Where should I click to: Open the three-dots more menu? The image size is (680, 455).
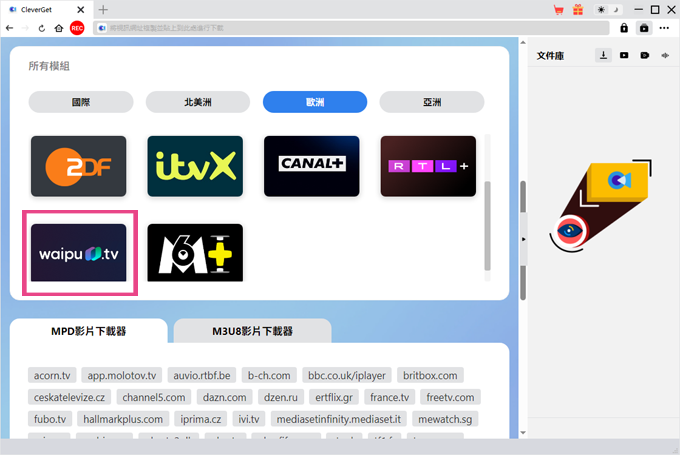pyautogui.click(x=664, y=28)
